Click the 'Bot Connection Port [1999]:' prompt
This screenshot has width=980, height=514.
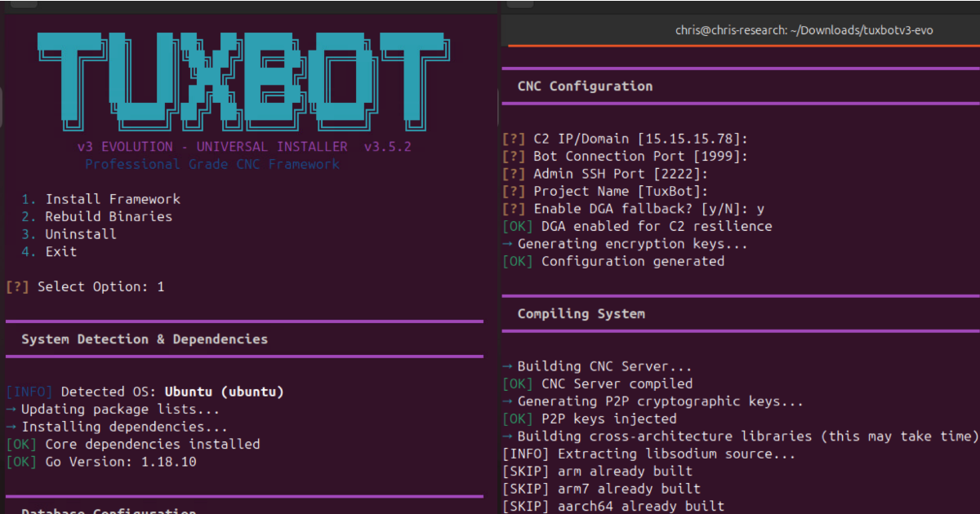pyautogui.click(x=625, y=156)
